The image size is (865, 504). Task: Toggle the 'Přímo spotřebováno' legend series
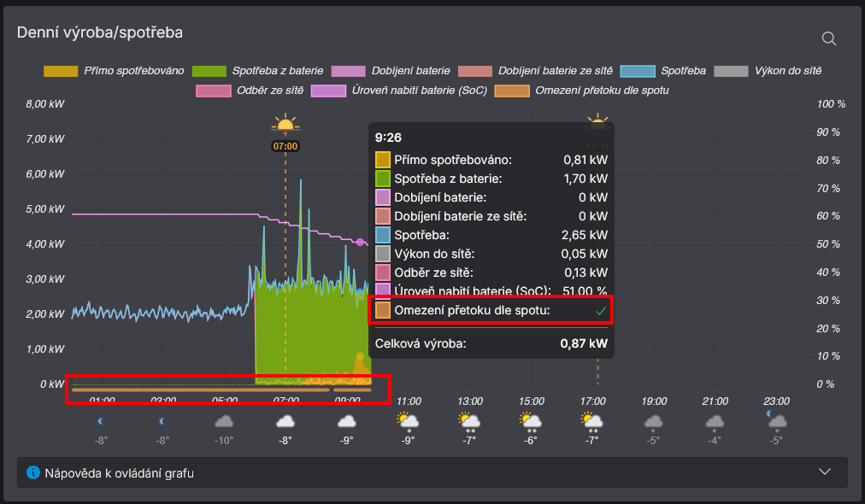(x=133, y=71)
